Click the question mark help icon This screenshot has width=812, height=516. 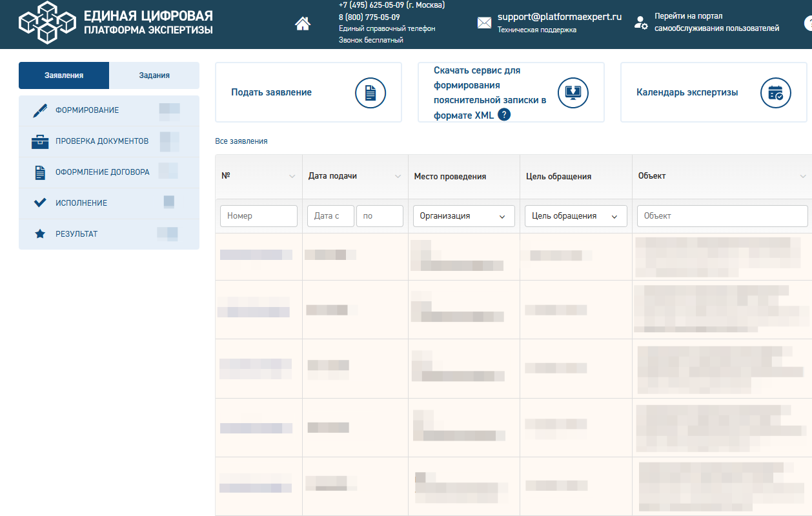[x=504, y=115]
